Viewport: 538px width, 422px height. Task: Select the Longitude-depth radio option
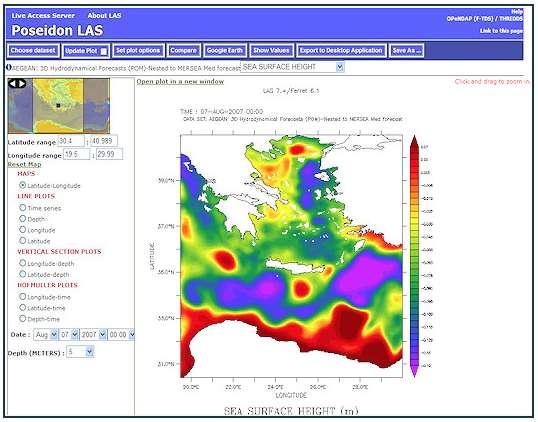pyautogui.click(x=23, y=263)
